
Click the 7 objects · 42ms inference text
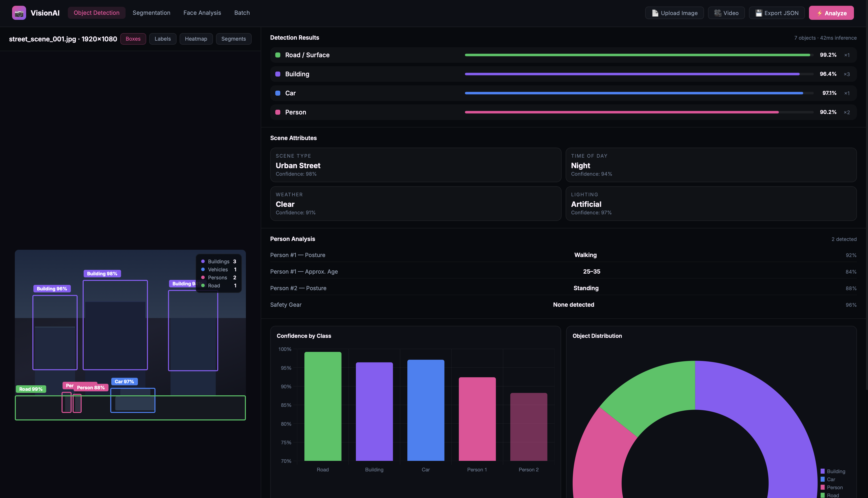coord(825,38)
